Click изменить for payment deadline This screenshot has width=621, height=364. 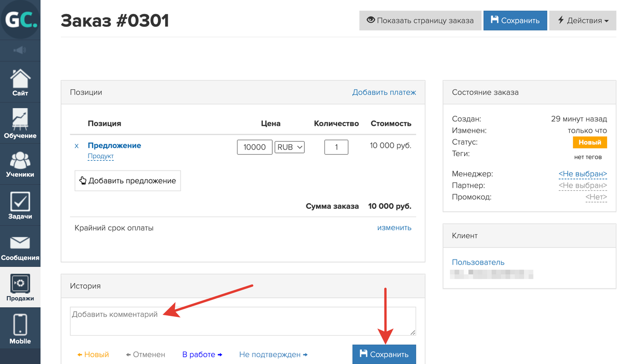point(394,228)
